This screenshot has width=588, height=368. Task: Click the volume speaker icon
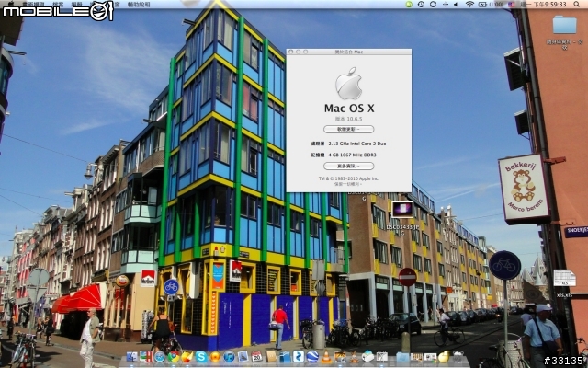457,4
